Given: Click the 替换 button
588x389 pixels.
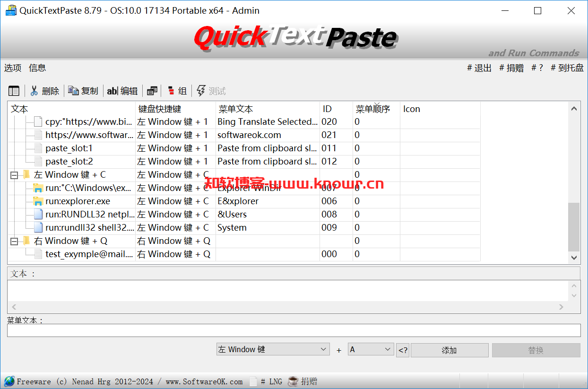Looking at the screenshot, I should [x=536, y=350].
